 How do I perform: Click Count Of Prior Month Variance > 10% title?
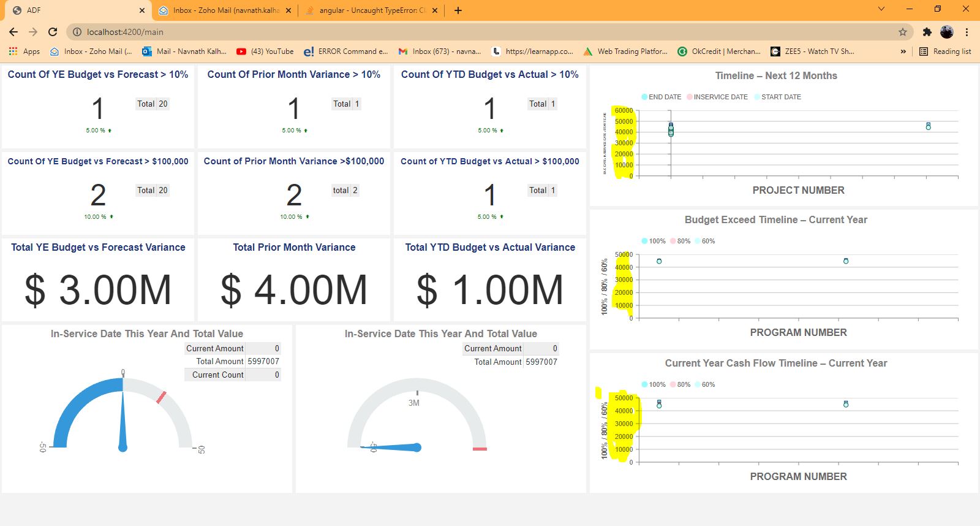click(x=294, y=74)
